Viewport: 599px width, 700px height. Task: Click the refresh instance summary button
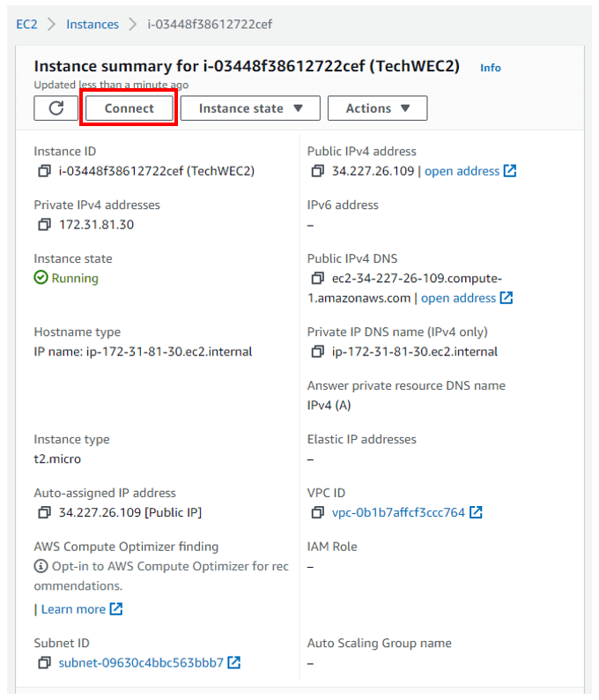pyautogui.click(x=56, y=108)
